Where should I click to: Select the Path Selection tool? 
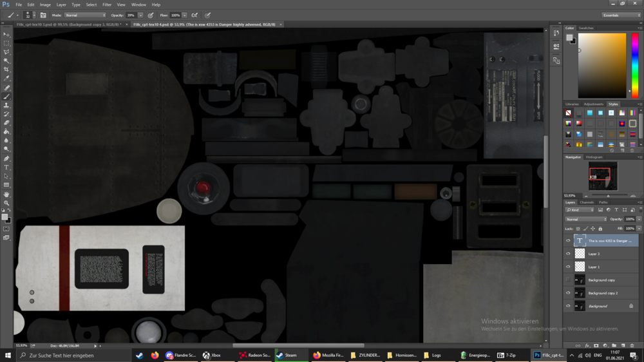tap(6, 176)
